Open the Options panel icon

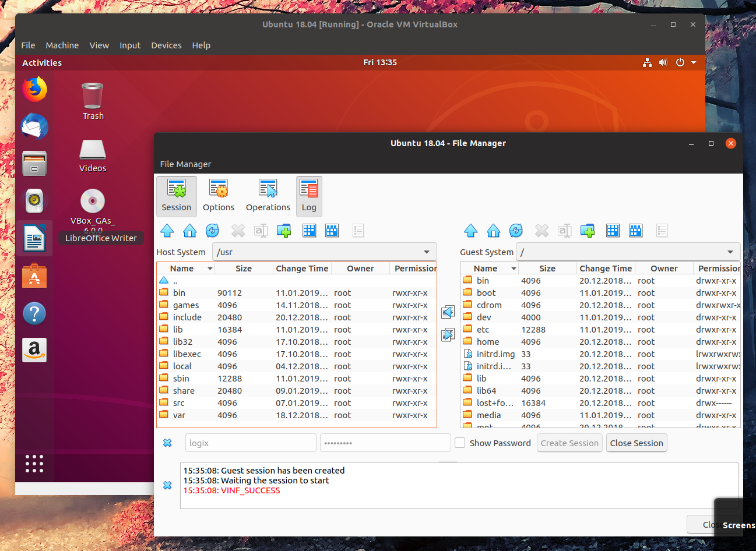219,196
